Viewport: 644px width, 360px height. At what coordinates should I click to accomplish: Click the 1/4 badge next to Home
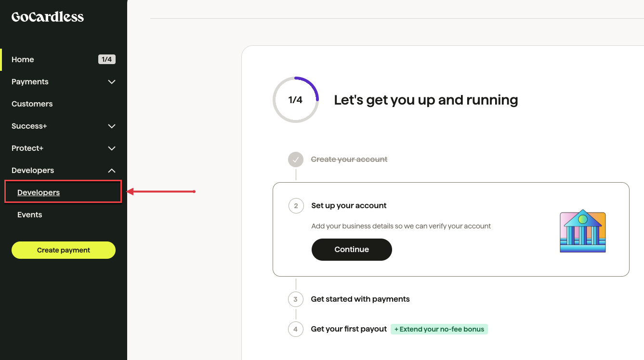coord(107,59)
